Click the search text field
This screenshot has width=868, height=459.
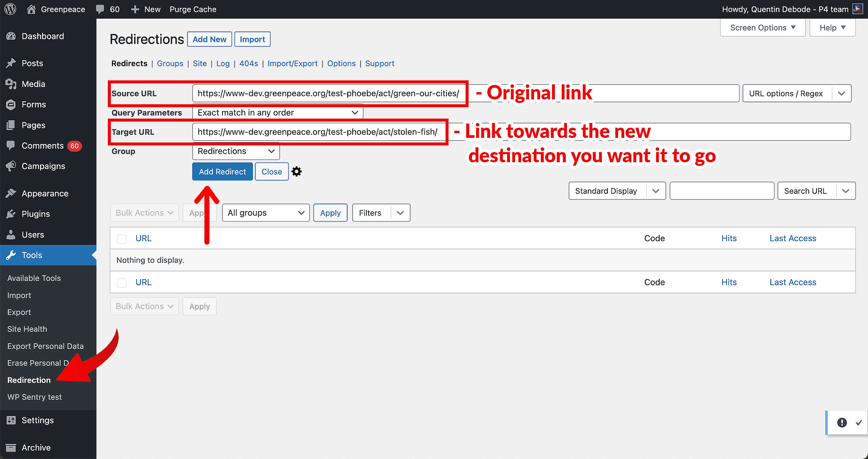pos(722,191)
